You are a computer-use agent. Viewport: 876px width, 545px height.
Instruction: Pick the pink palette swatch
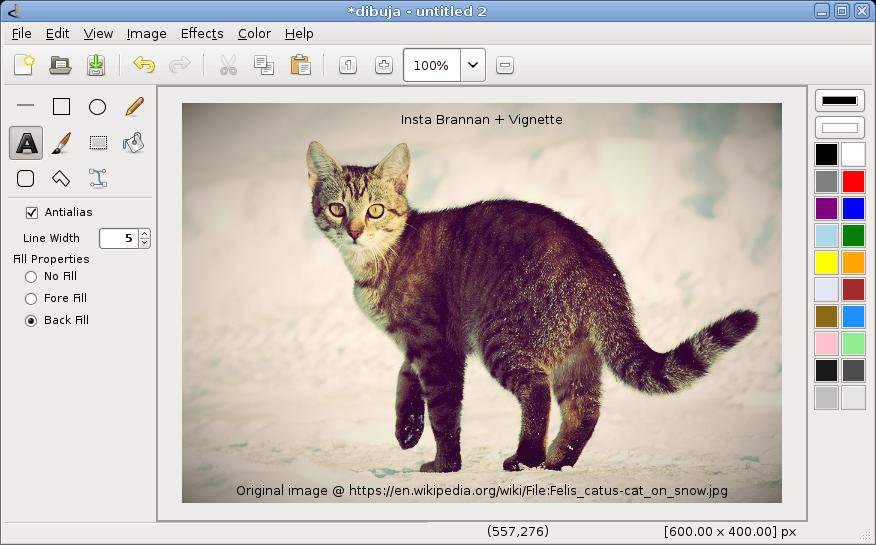pyautogui.click(x=826, y=343)
